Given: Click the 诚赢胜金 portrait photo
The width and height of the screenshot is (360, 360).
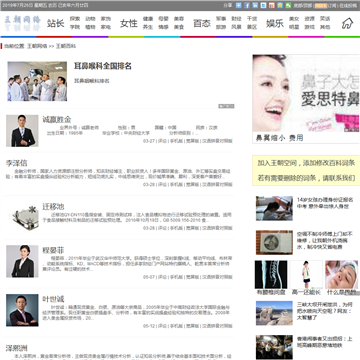Looking at the screenshot, I should tap(22, 131).
